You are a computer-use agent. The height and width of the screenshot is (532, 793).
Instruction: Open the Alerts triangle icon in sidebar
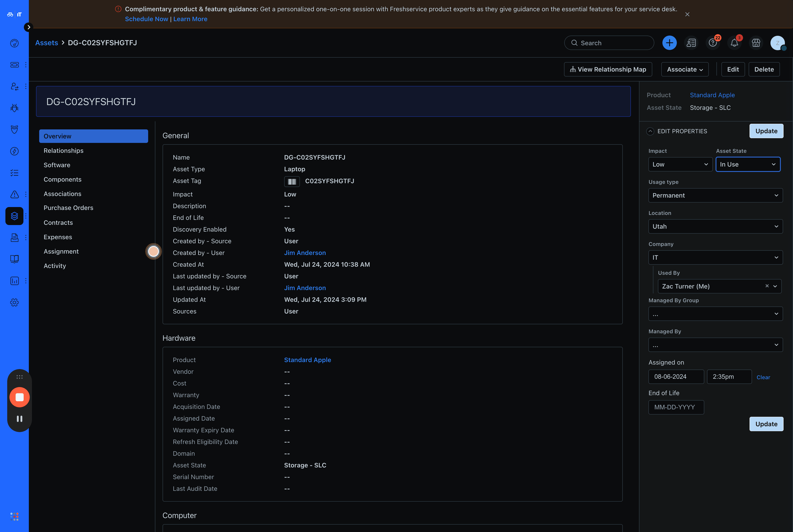coord(14,194)
